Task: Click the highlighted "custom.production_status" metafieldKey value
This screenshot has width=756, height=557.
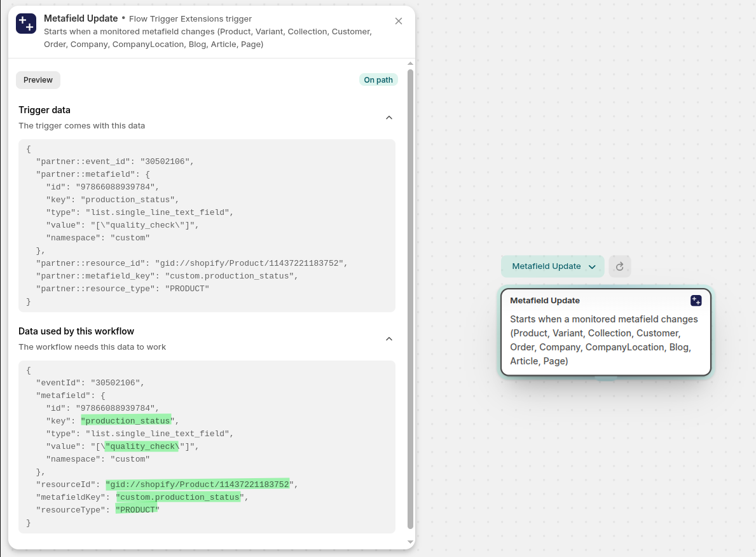Action: pyautogui.click(x=178, y=497)
